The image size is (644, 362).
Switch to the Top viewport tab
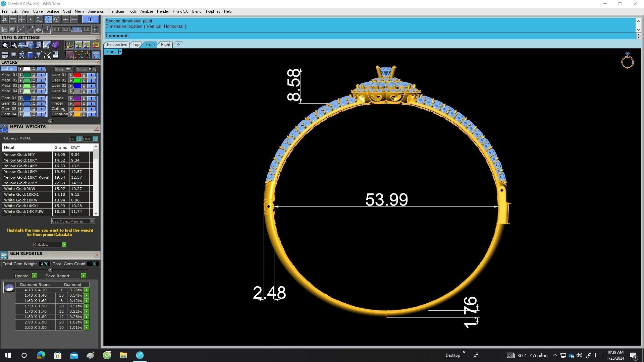coord(136,45)
